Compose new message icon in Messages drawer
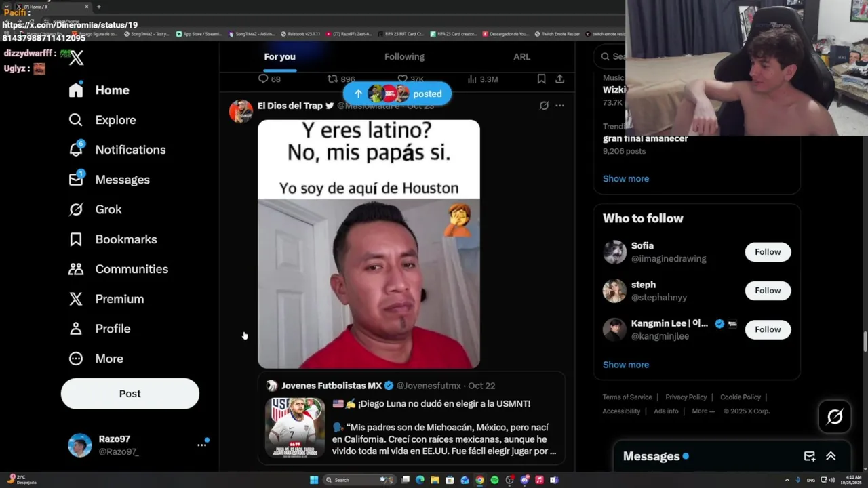The image size is (868, 488). click(x=809, y=456)
